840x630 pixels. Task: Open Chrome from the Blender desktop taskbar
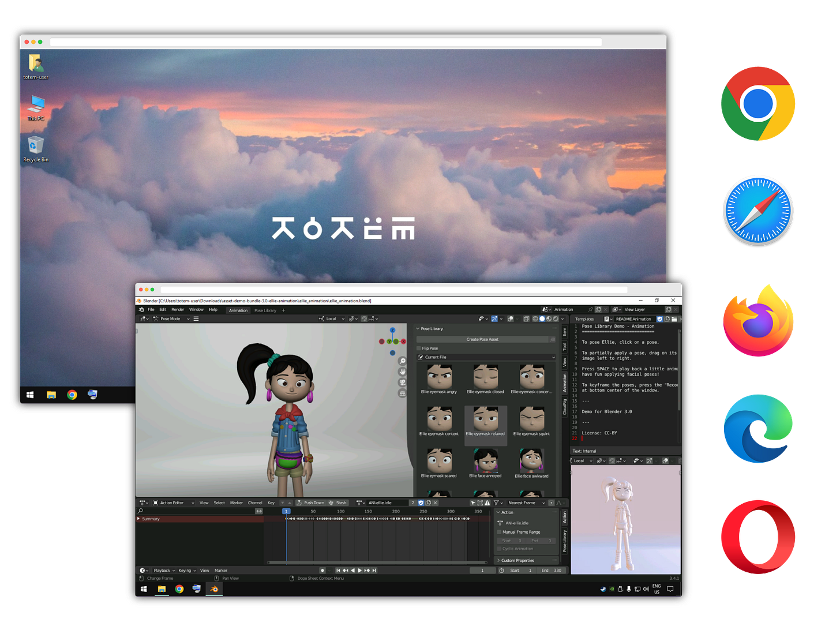(179, 589)
